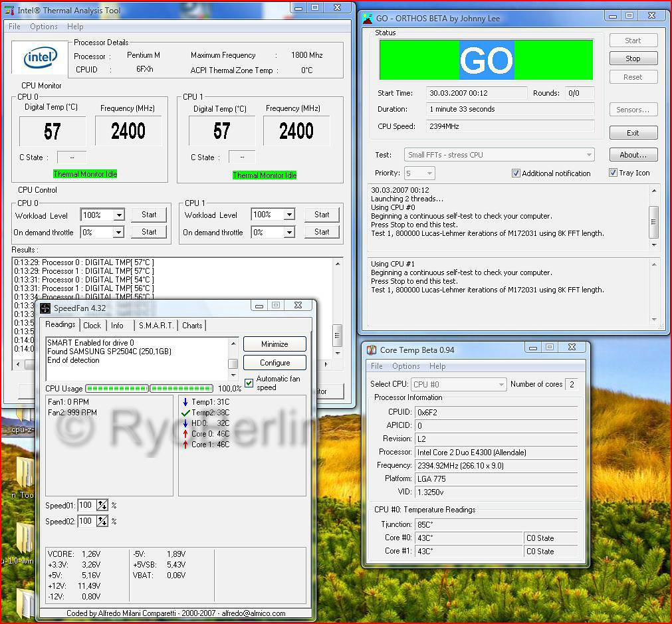The image size is (672, 624).
Task: Click the Exit button in ORTHOS
Action: (x=633, y=133)
